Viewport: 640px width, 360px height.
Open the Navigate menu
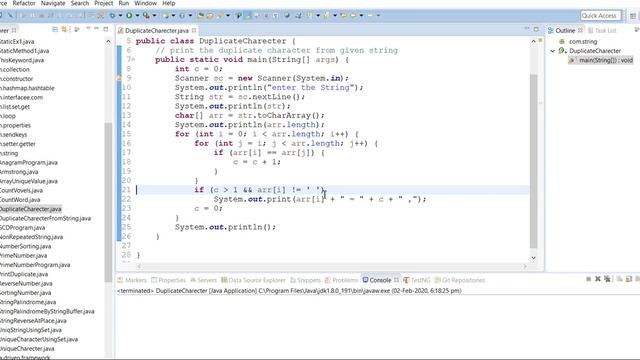[53, 3]
